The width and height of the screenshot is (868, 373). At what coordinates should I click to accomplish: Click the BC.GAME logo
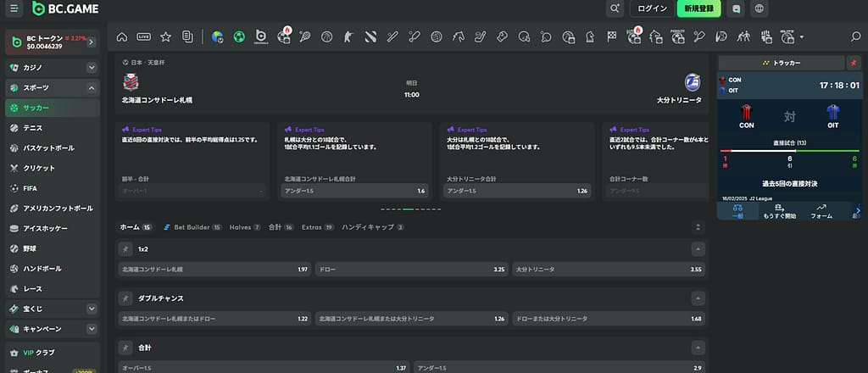[x=65, y=8]
